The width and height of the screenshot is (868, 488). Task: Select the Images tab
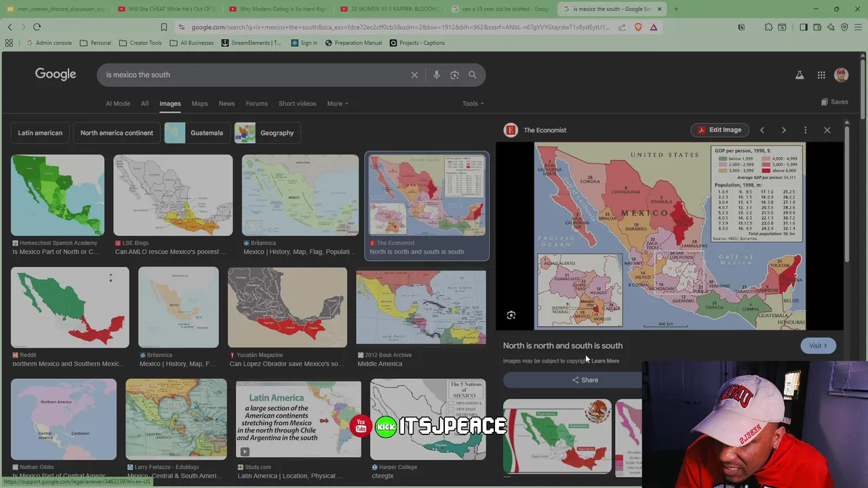(170, 104)
